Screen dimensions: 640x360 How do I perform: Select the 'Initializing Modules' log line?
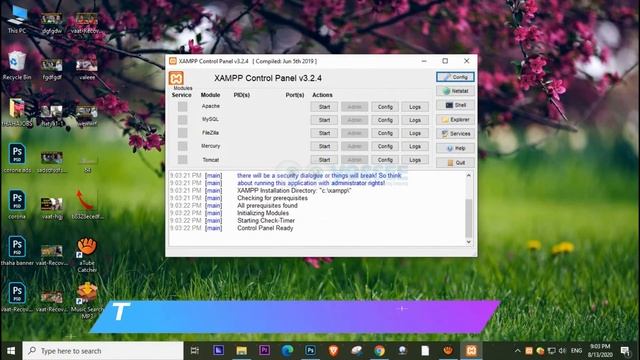click(x=263, y=213)
